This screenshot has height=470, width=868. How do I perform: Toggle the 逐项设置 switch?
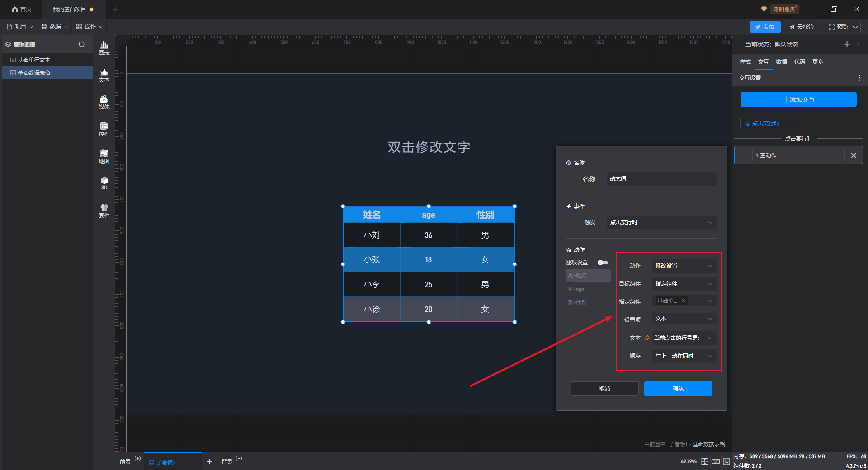603,263
